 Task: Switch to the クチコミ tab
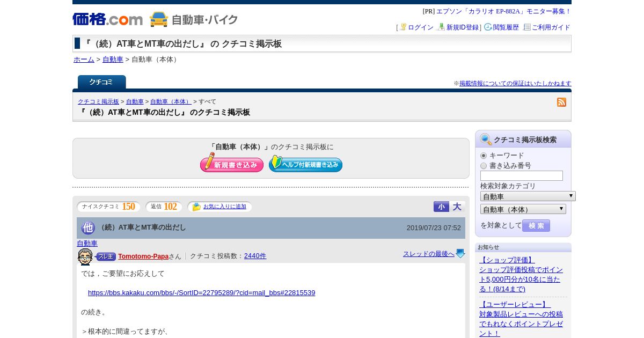tap(101, 82)
